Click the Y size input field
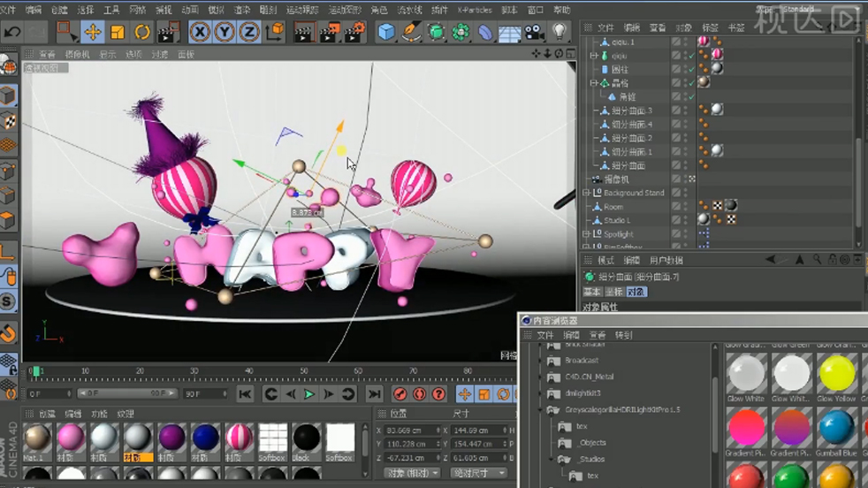 pyautogui.click(x=478, y=445)
